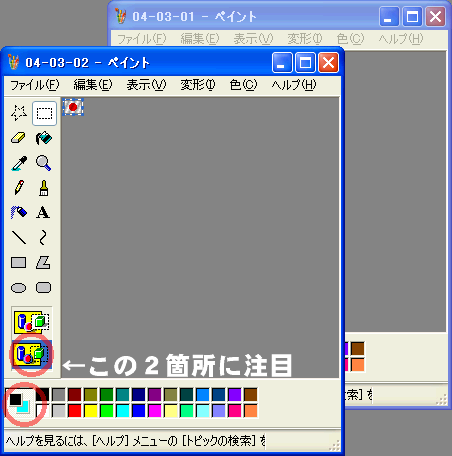Pick the gray color swatch
Viewport: 452px width, 456px height.
point(59,395)
